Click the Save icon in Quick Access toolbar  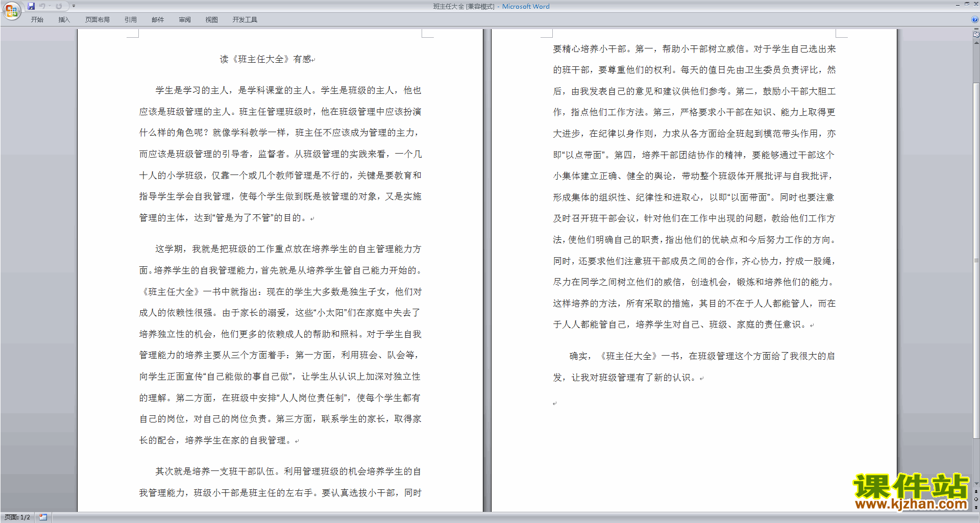pos(31,6)
